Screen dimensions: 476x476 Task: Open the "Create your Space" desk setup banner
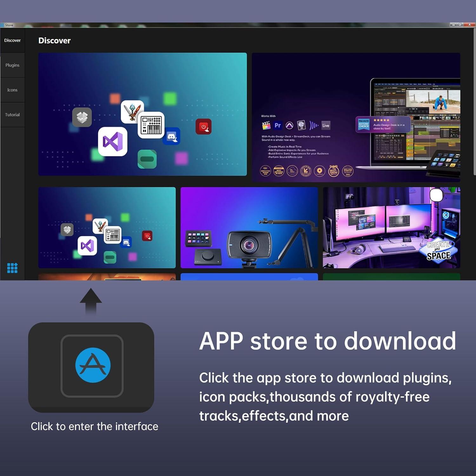[x=391, y=228]
